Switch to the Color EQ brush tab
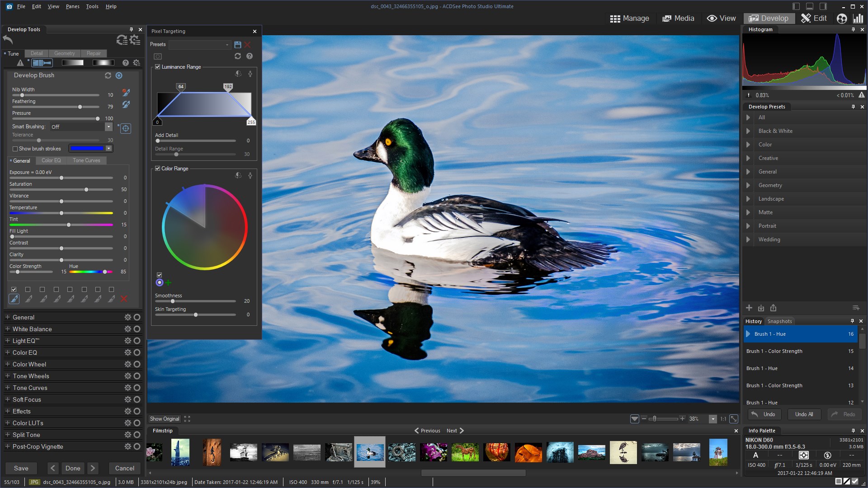Viewport: 868px width, 488px height. coord(51,160)
